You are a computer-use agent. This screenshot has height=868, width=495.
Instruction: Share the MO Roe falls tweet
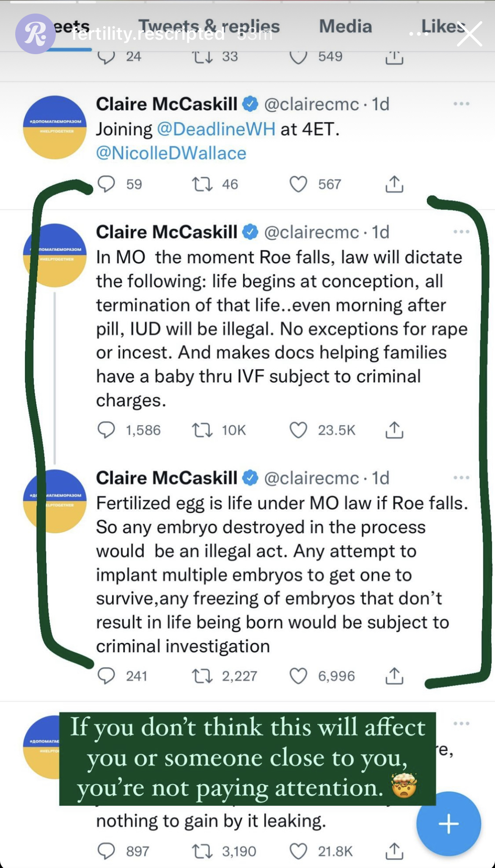point(394,430)
